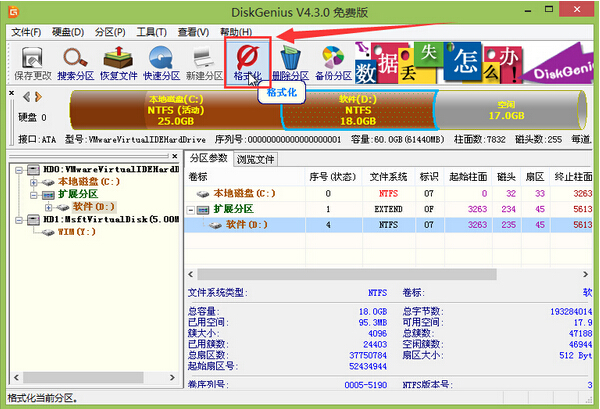Viewport: 600px width, 409px height.
Task: Go to the next disk with the orange right arrow
Action: 38,97
